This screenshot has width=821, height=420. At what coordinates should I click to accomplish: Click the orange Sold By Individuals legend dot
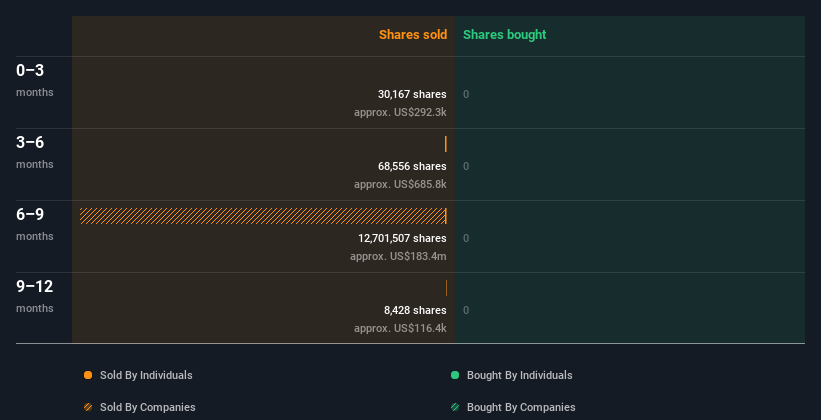88,375
